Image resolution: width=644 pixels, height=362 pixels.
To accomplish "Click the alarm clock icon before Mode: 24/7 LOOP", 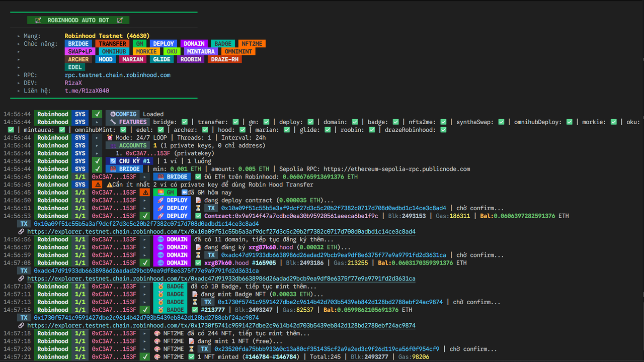I will [x=110, y=137].
